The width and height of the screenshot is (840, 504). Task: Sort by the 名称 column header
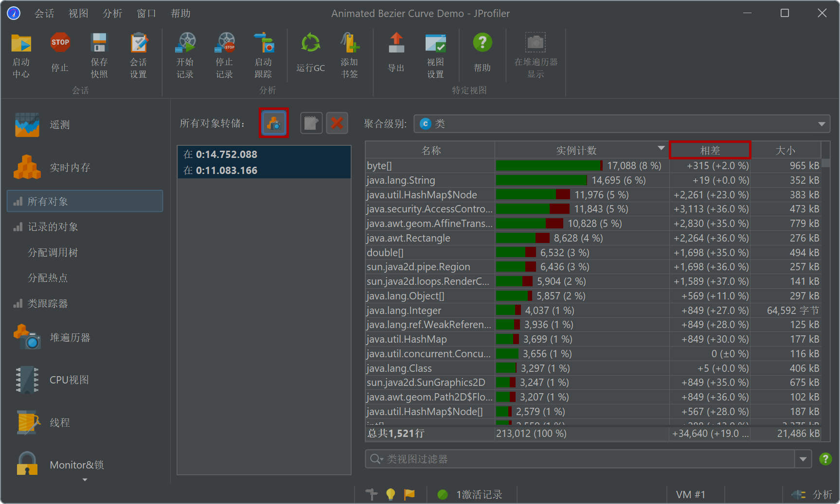click(x=430, y=150)
